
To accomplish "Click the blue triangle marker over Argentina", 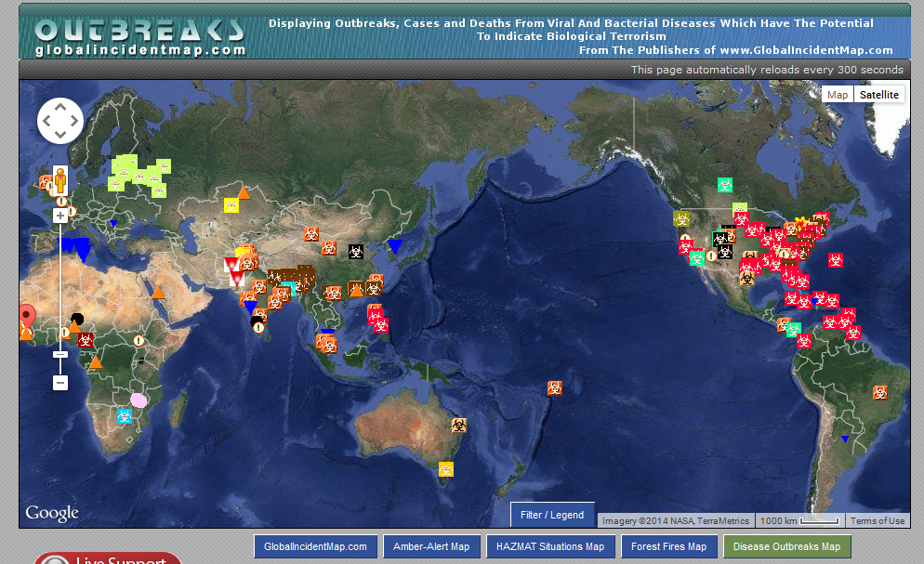I will [843, 438].
